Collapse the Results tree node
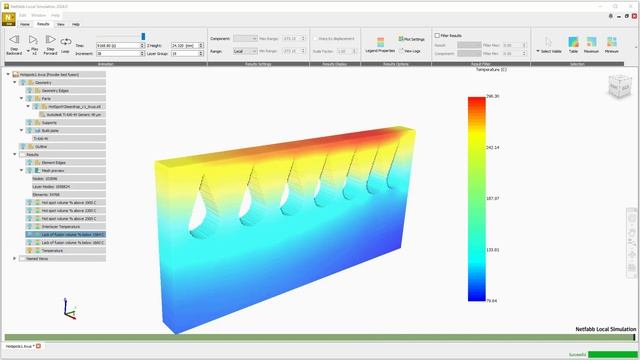Screen dimensions: 640x360 15,155
